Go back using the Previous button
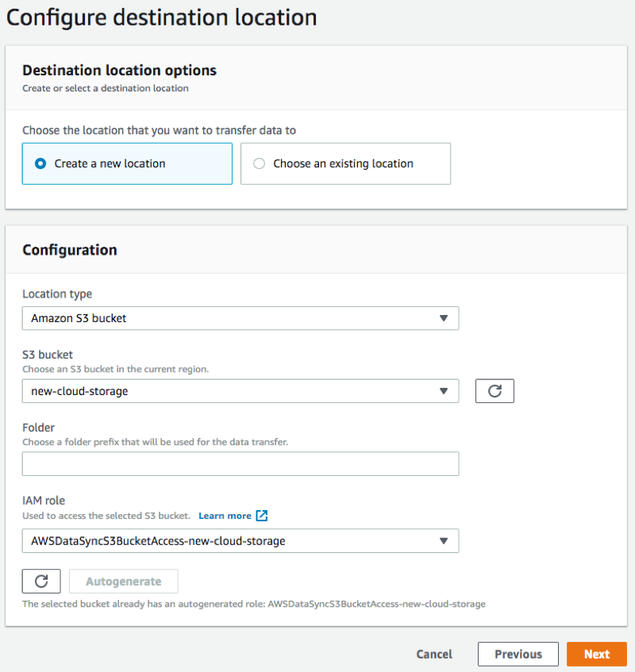Viewport: 635px width, 672px height. (x=518, y=654)
